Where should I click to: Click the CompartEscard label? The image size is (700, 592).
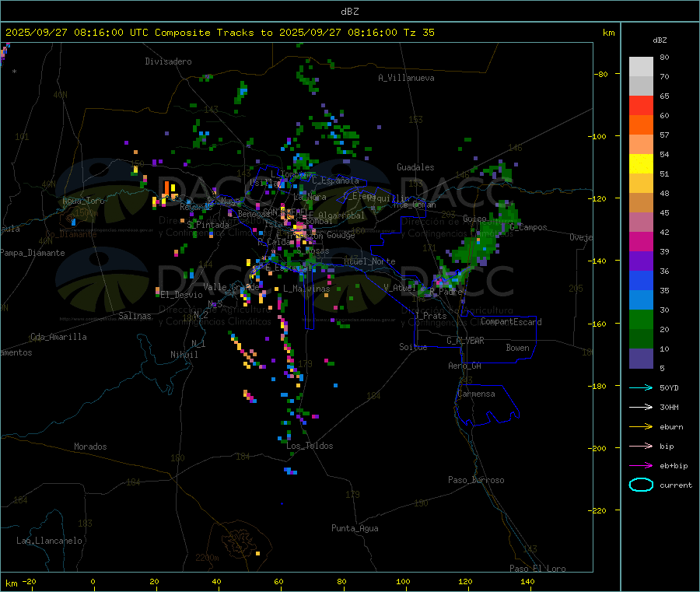tap(511, 322)
